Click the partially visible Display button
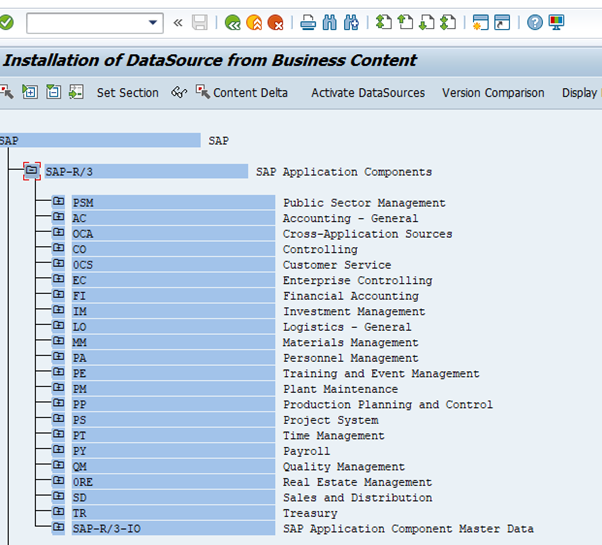Screen dimensions: 602x545 click(x=580, y=93)
